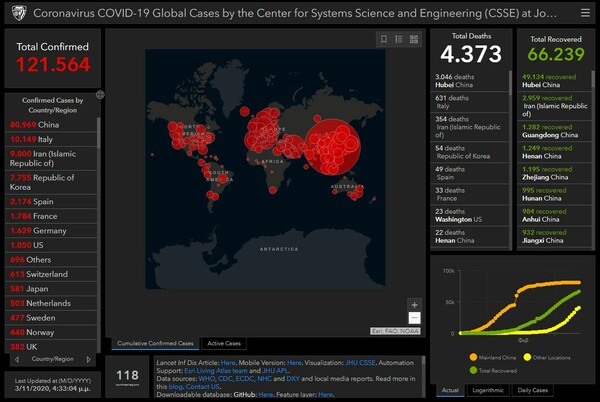
Task: Open the DXY data source link
Action: (x=293, y=379)
